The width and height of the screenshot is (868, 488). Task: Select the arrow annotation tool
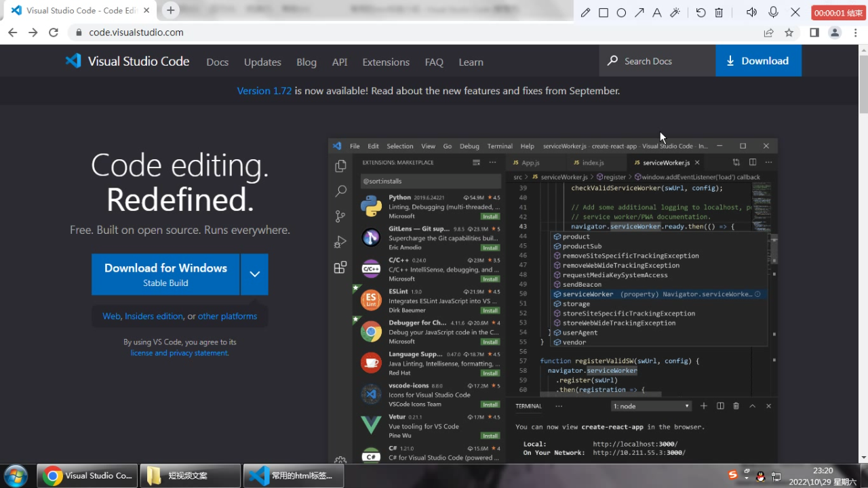pos(639,13)
